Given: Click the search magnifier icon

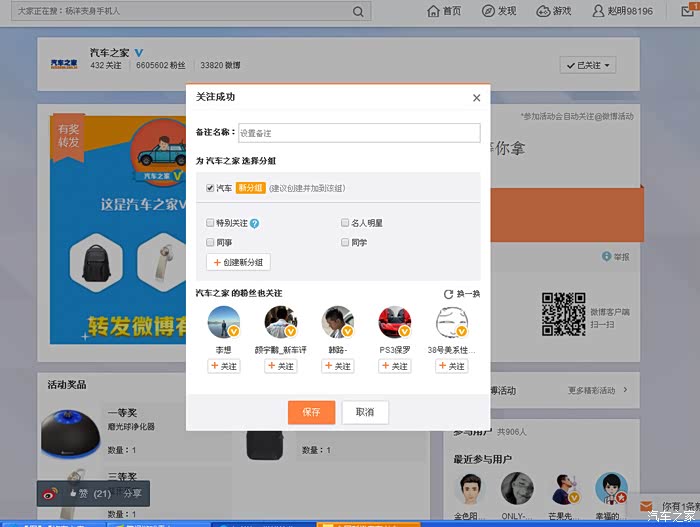Looking at the screenshot, I should click(x=358, y=12).
